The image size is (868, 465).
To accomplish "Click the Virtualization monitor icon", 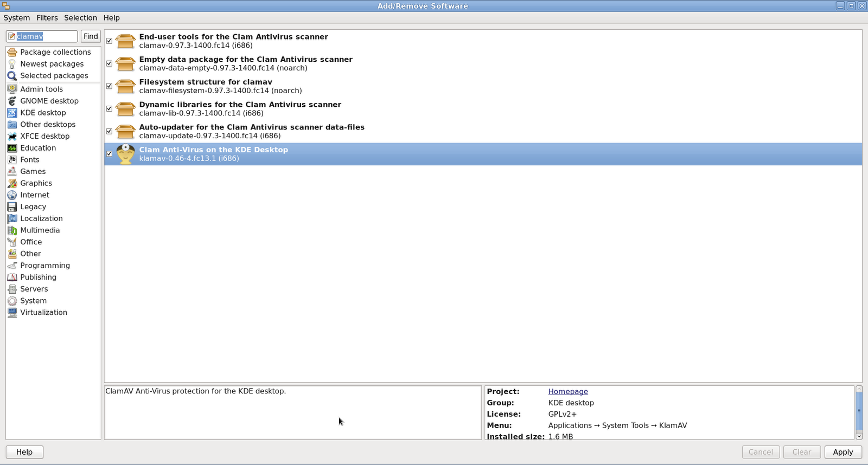I will pyautogui.click(x=12, y=313).
